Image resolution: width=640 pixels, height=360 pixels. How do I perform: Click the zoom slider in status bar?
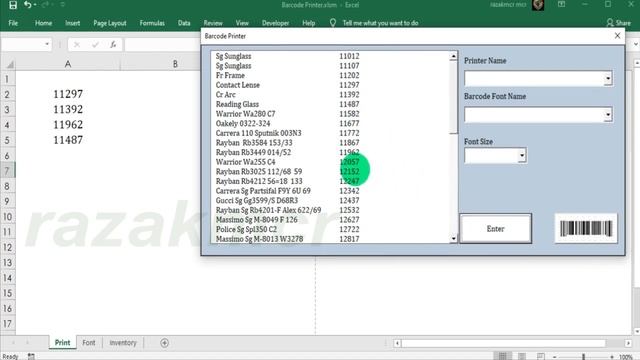583,357
